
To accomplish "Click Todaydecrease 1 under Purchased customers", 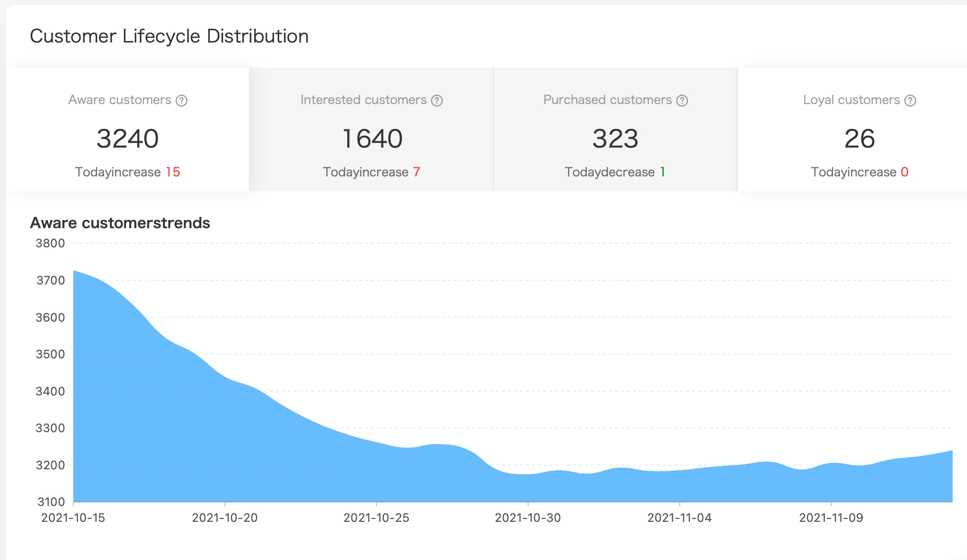I will (614, 172).
